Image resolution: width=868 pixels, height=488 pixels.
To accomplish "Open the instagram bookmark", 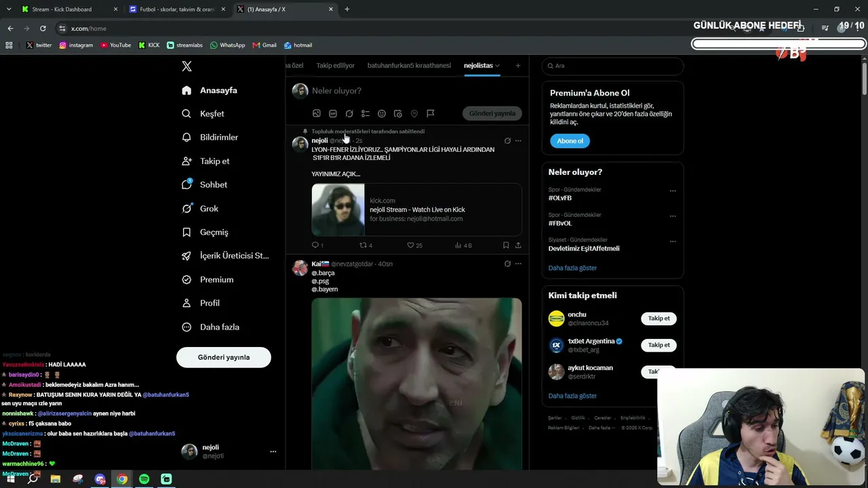I will click(76, 45).
